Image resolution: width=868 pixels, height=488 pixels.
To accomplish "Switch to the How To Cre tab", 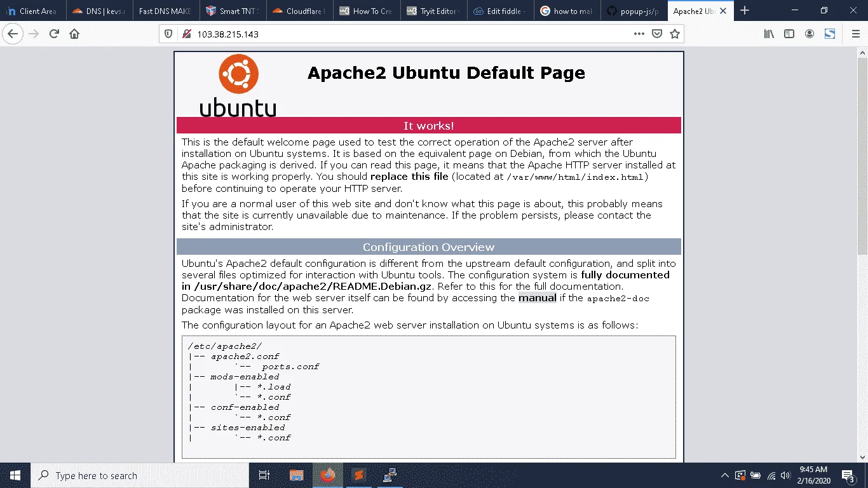I will [367, 11].
